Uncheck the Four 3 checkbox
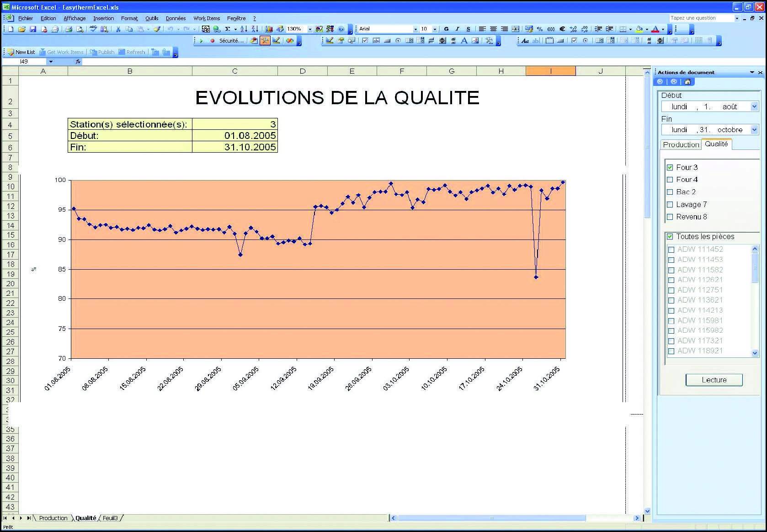The width and height of the screenshot is (767, 532). coord(670,168)
